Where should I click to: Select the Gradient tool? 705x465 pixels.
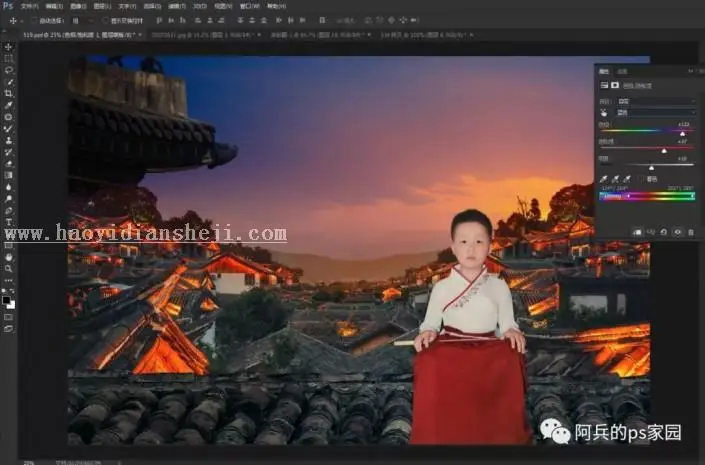click(x=9, y=175)
